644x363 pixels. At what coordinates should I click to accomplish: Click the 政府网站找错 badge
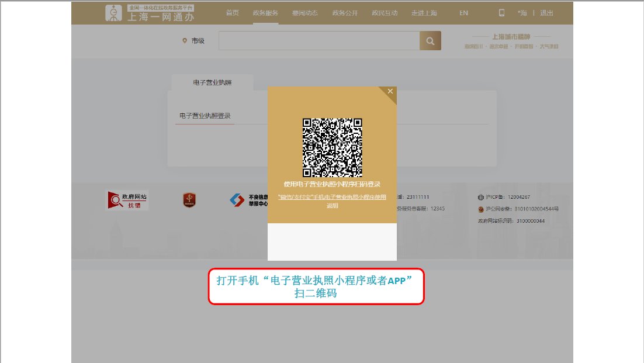127,200
